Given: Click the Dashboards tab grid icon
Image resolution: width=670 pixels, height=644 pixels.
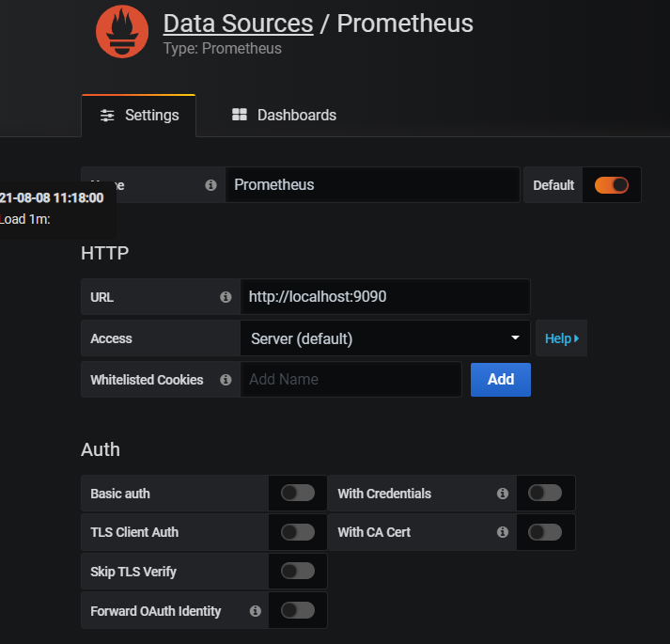Looking at the screenshot, I should coord(240,115).
